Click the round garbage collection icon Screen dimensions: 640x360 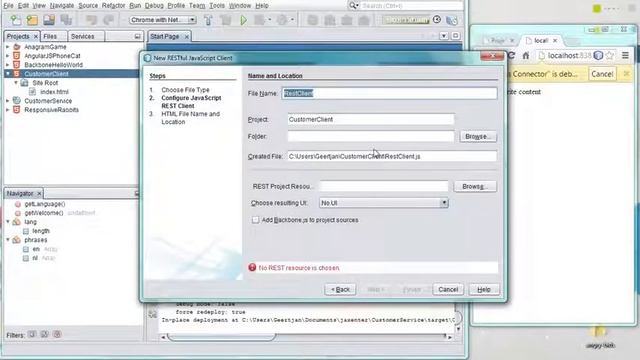pos(437,19)
